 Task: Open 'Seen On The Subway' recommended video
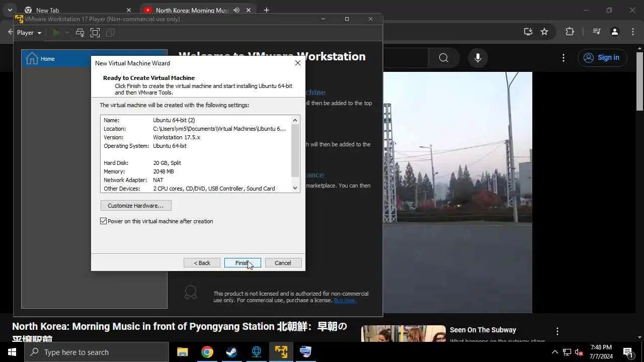pos(483,330)
